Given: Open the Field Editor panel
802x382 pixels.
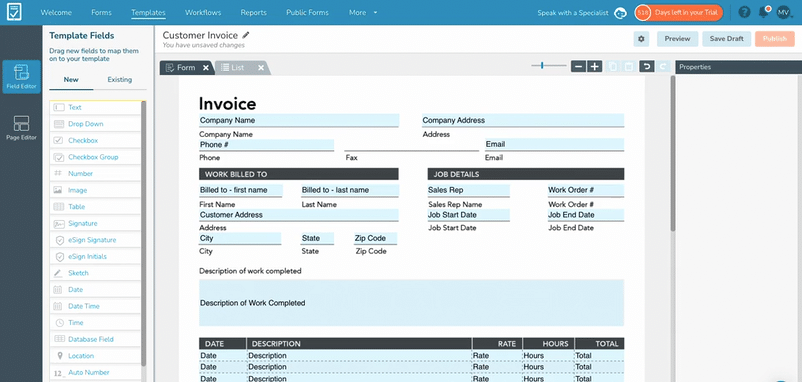Looking at the screenshot, I should [x=21, y=77].
